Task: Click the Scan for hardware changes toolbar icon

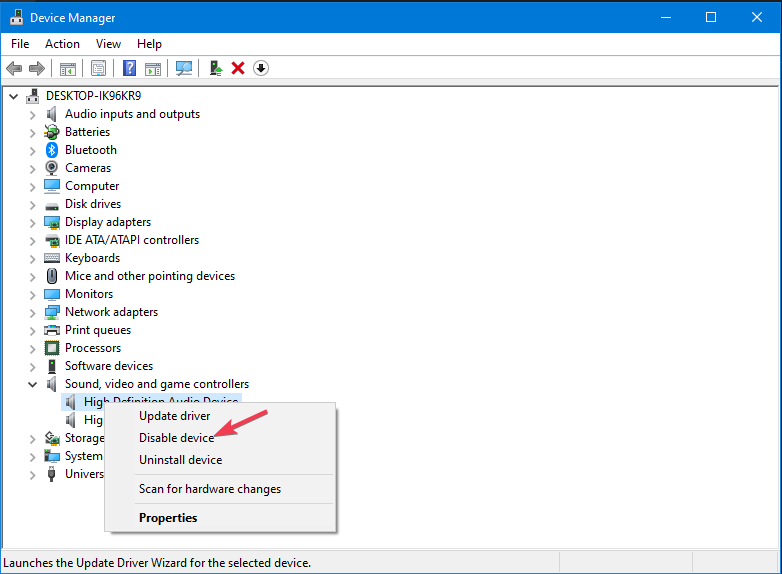Action: coord(184,68)
